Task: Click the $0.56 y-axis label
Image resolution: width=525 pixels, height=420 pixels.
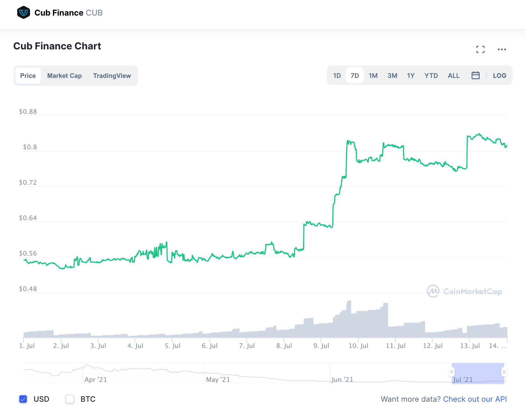Action: (28, 253)
